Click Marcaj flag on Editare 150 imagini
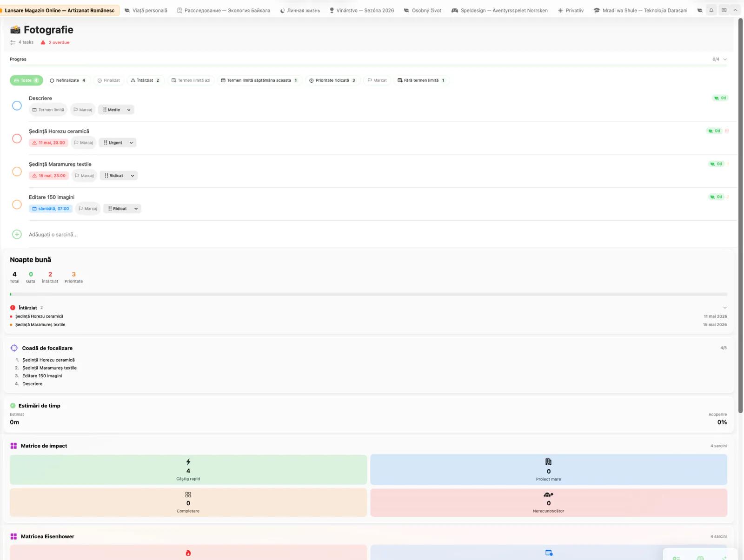 click(x=88, y=209)
